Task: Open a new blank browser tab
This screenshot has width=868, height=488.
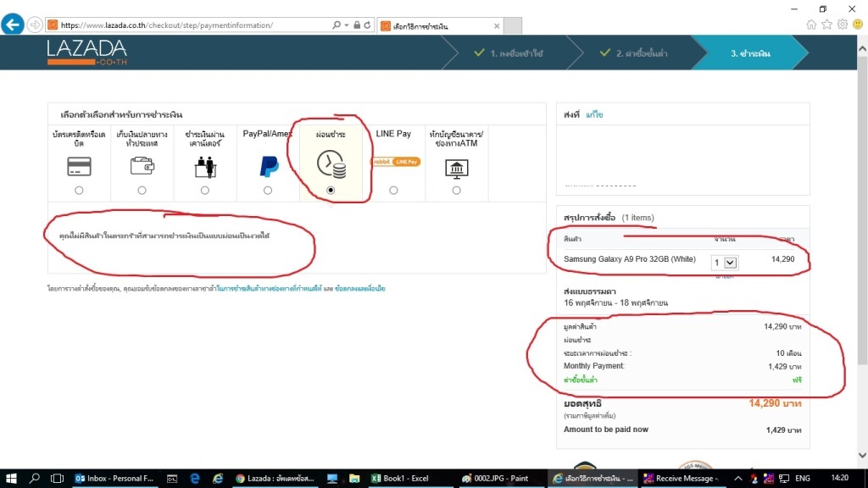Action: click(x=513, y=25)
